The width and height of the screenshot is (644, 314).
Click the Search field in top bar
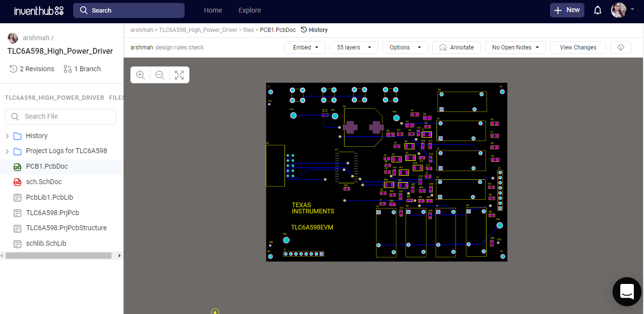tap(129, 10)
